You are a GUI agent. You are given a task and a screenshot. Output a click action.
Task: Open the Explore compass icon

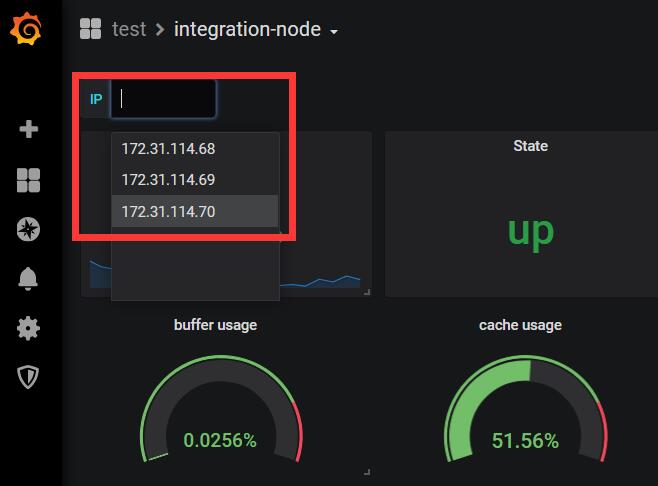29,229
